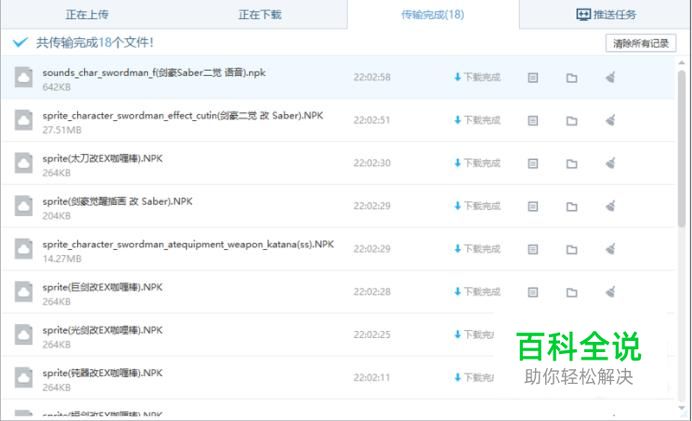Open file icon for sounds_char_swordman_f row
This screenshot has height=421, width=692.
tap(533, 78)
